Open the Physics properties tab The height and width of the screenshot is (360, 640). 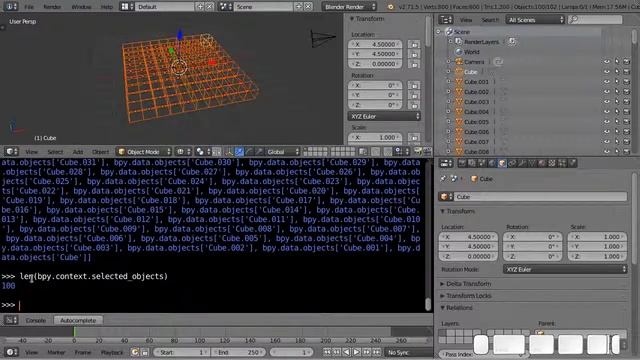(572, 163)
